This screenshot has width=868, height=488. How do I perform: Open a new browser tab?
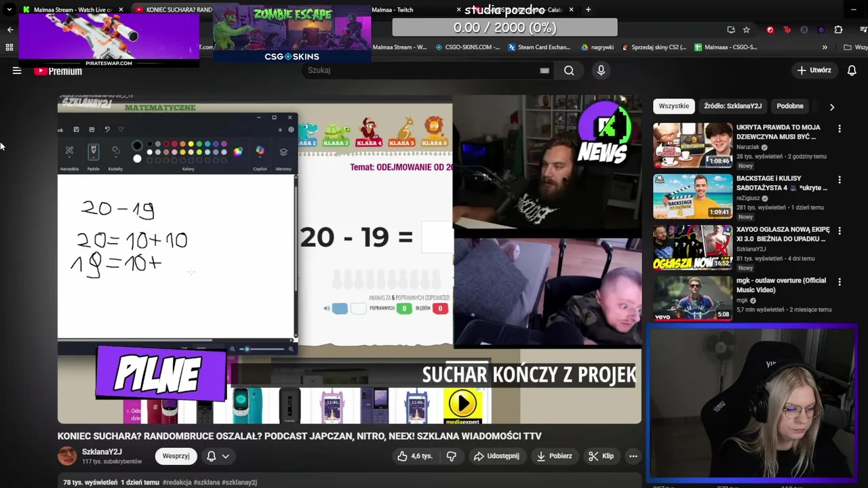click(588, 9)
